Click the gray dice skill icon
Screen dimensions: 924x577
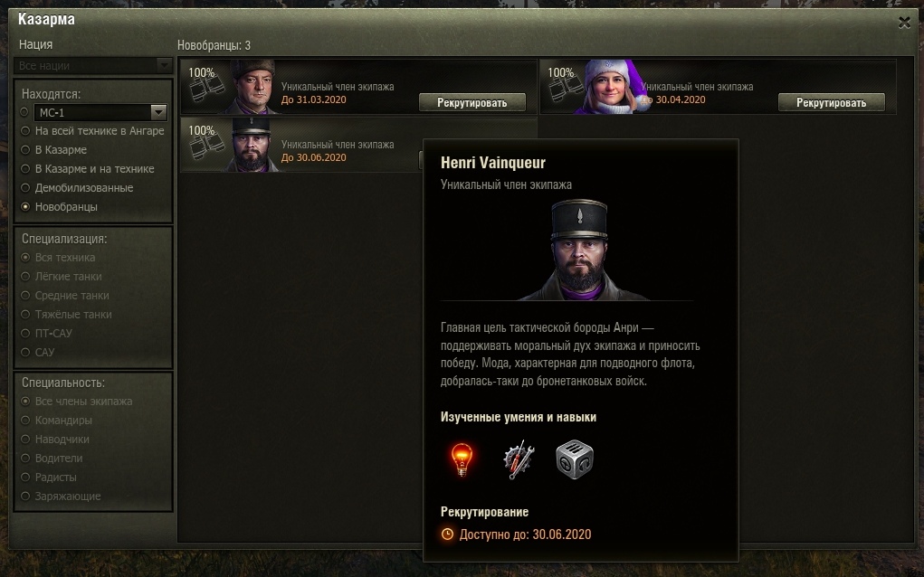click(575, 459)
